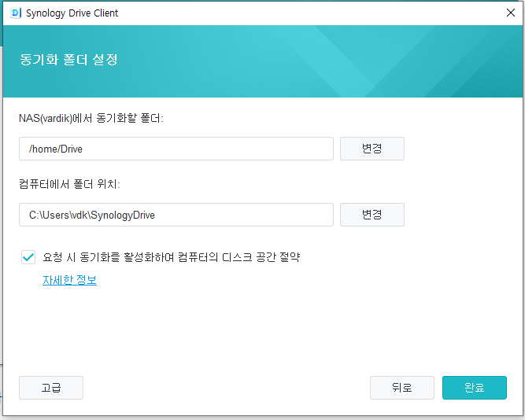
Task: Click the 컴퓨터에서 폴더 위치 label
Action: click(x=69, y=184)
